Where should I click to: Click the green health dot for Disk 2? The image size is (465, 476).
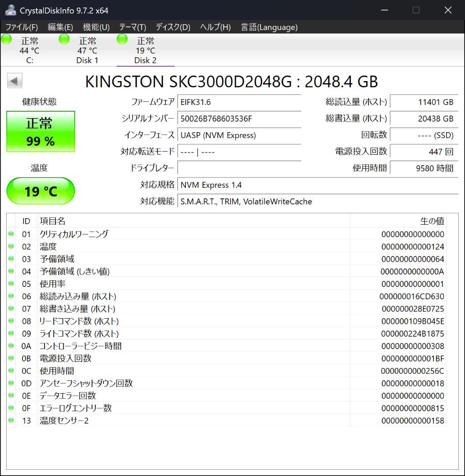pyautogui.click(x=122, y=39)
